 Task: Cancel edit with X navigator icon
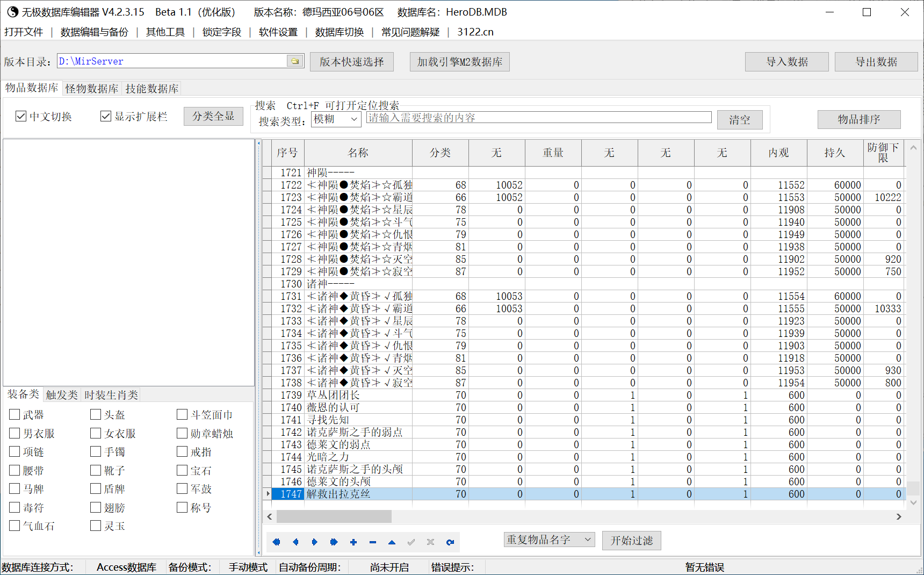pyautogui.click(x=431, y=542)
